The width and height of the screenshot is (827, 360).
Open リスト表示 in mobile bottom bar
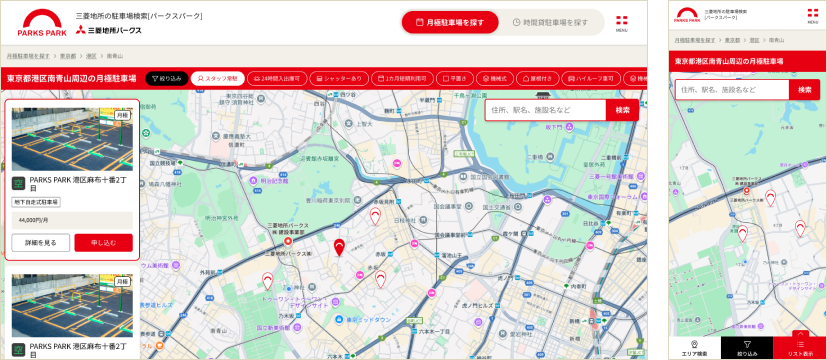tap(800, 348)
